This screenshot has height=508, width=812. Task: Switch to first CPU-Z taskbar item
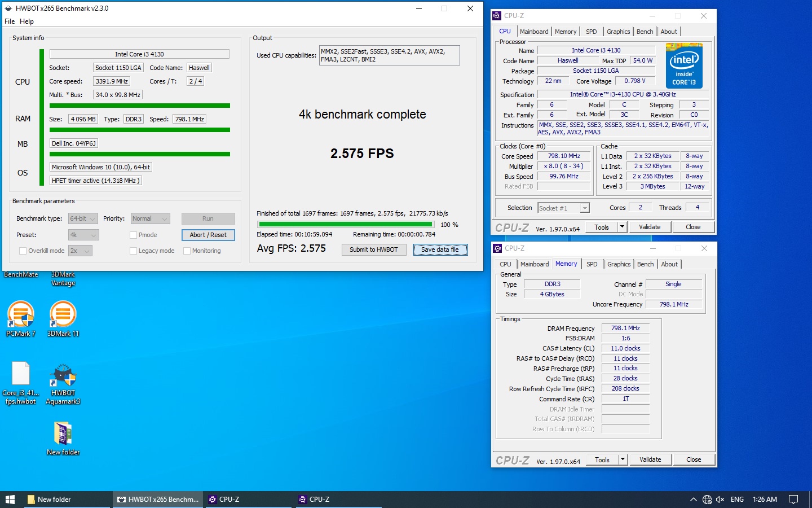248,500
